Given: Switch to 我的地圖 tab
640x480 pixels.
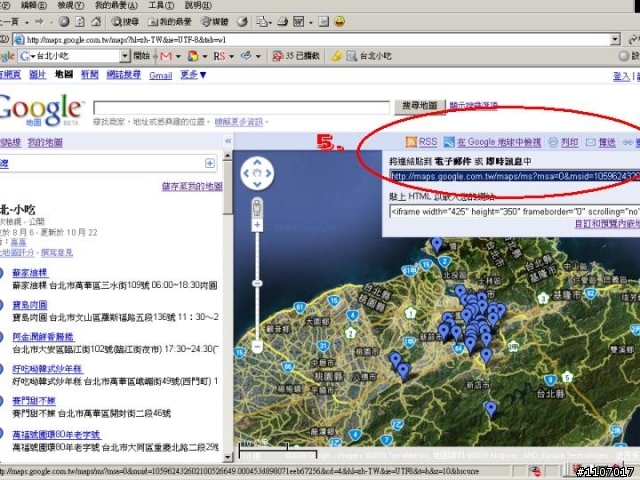Looking at the screenshot, I should (x=45, y=142).
